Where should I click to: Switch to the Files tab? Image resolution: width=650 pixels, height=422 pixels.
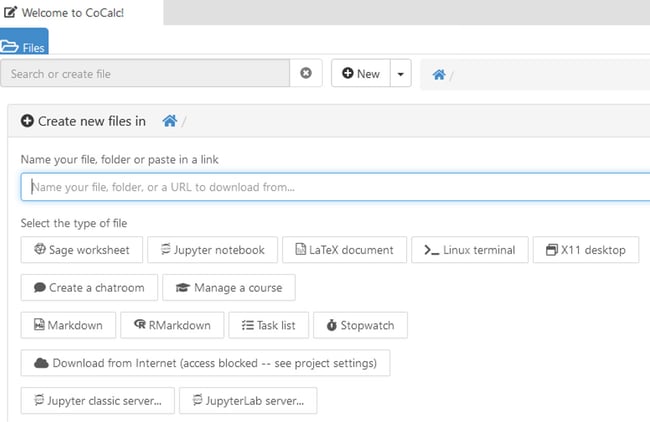[24, 41]
